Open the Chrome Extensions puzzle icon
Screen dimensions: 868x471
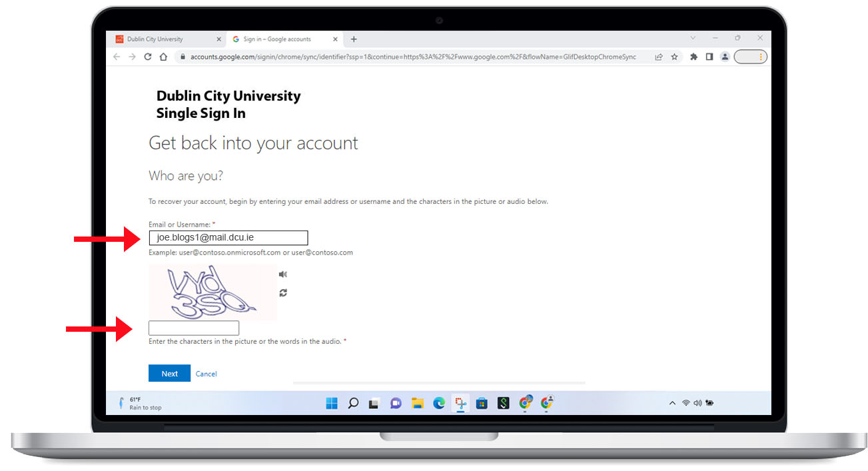pos(693,57)
